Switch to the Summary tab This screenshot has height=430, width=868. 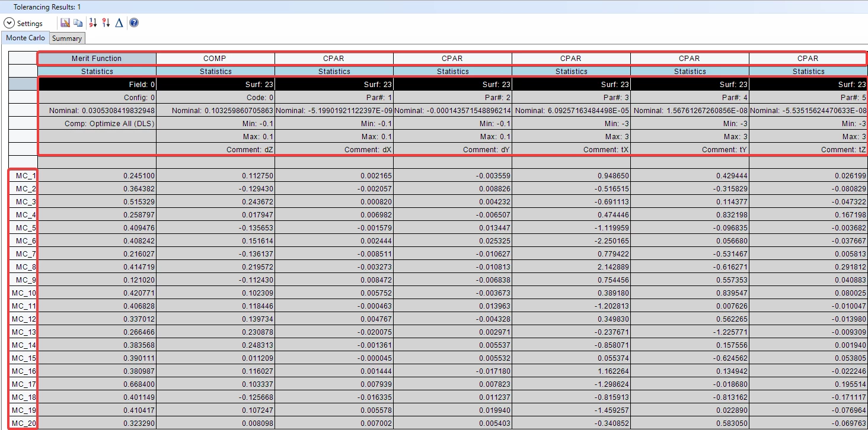67,38
